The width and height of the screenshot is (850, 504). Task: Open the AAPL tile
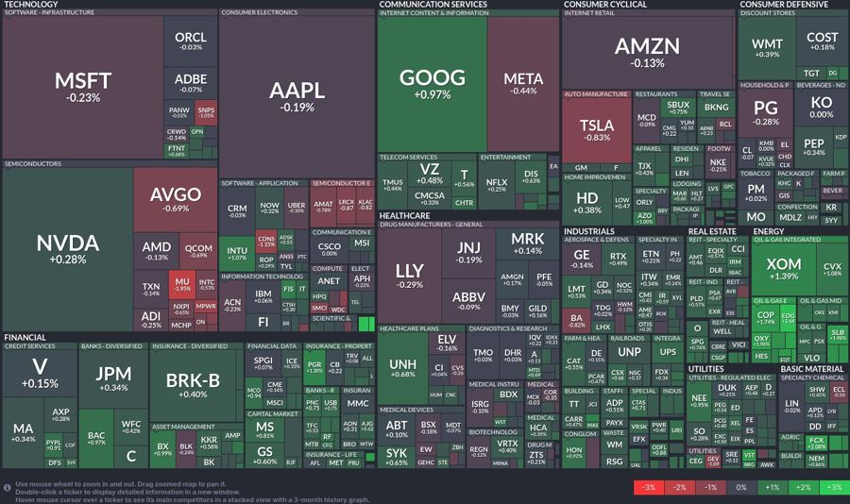297,97
